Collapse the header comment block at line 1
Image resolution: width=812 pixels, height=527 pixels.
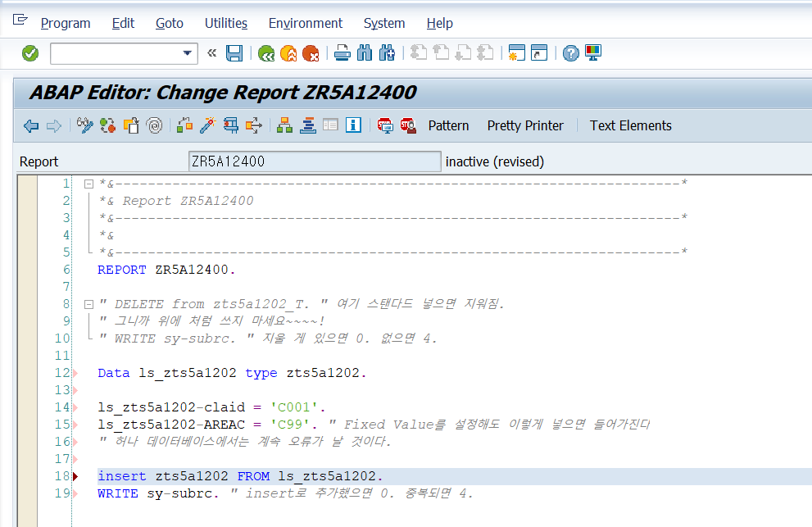click(x=88, y=184)
